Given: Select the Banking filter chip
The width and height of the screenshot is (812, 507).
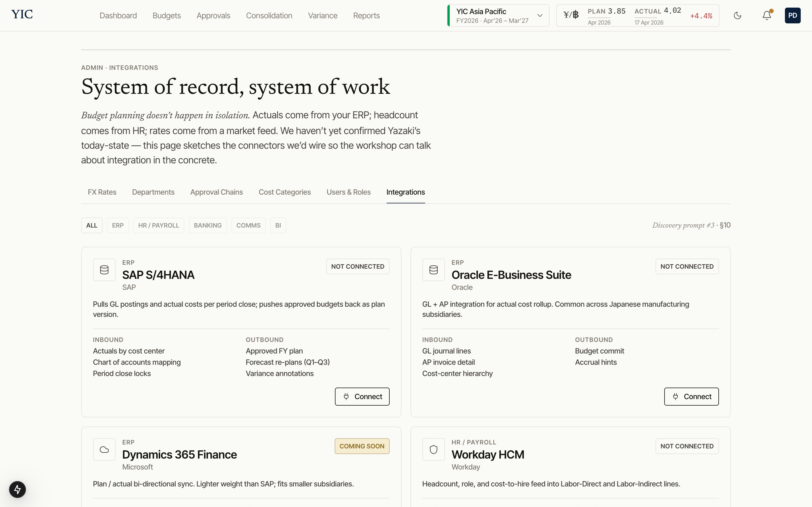Looking at the screenshot, I should 208,225.
